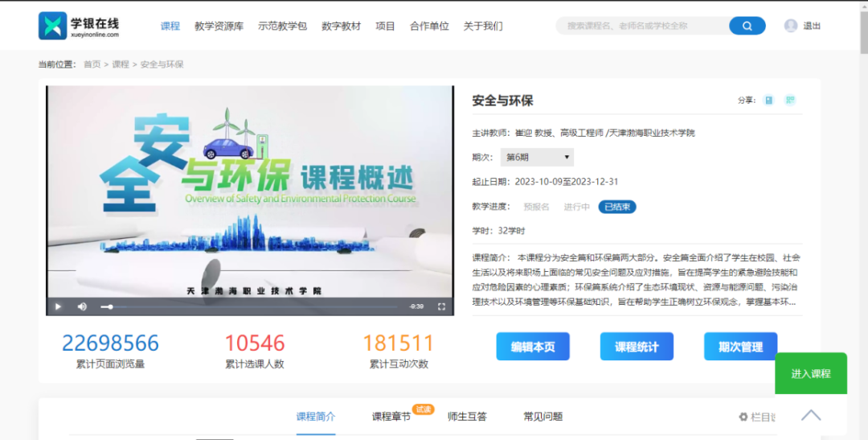Image resolution: width=868 pixels, height=440 pixels.
Task: Play the course overview video
Action: click(x=58, y=306)
